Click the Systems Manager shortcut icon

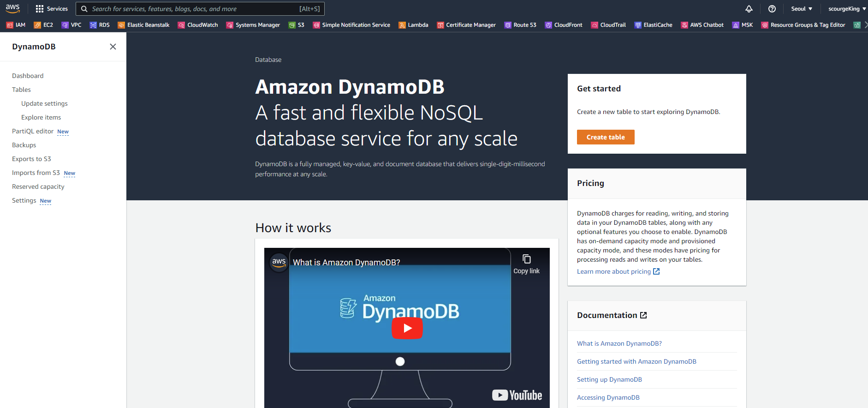tap(230, 25)
